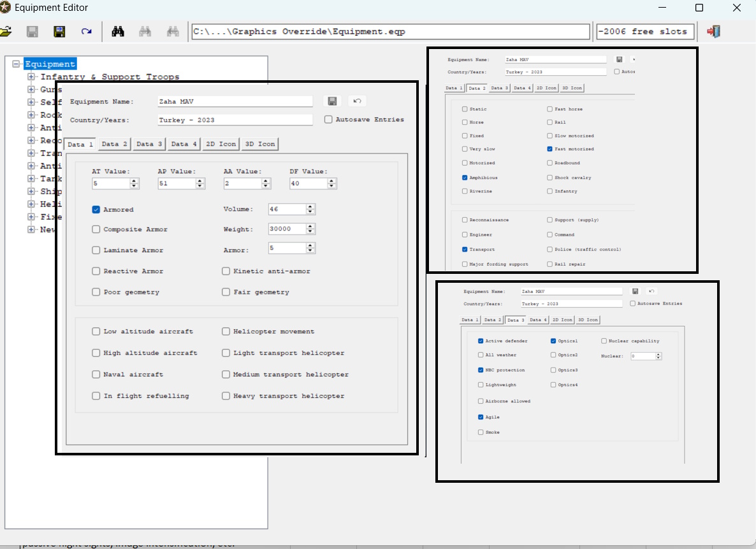Click the save icon in the panel listing Active defender
Viewport: 756px width, 549px height.
pyautogui.click(x=635, y=291)
